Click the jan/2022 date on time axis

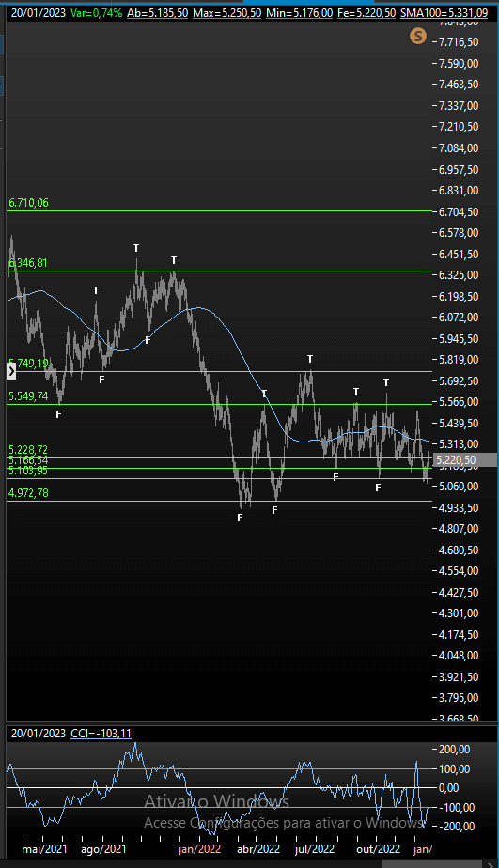point(199,848)
